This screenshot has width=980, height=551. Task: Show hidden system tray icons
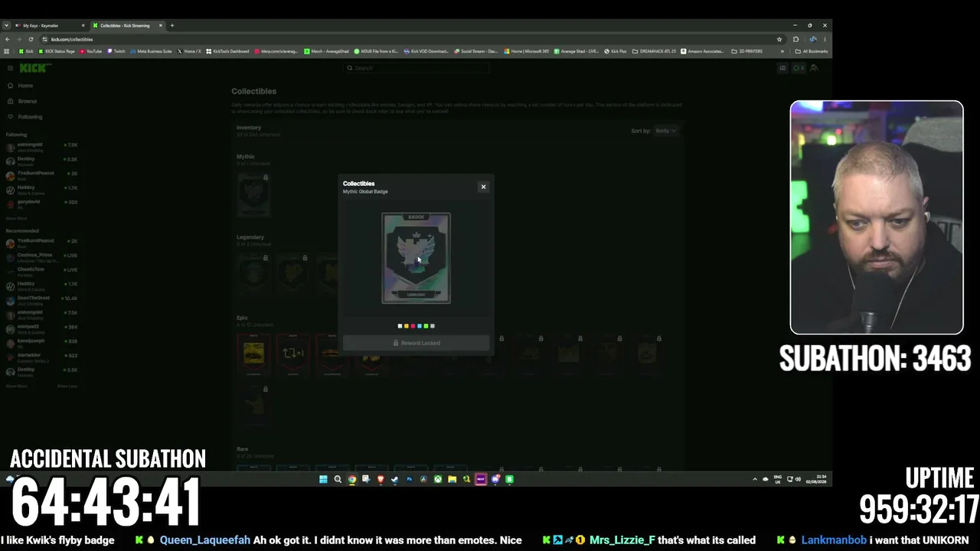pos(755,480)
